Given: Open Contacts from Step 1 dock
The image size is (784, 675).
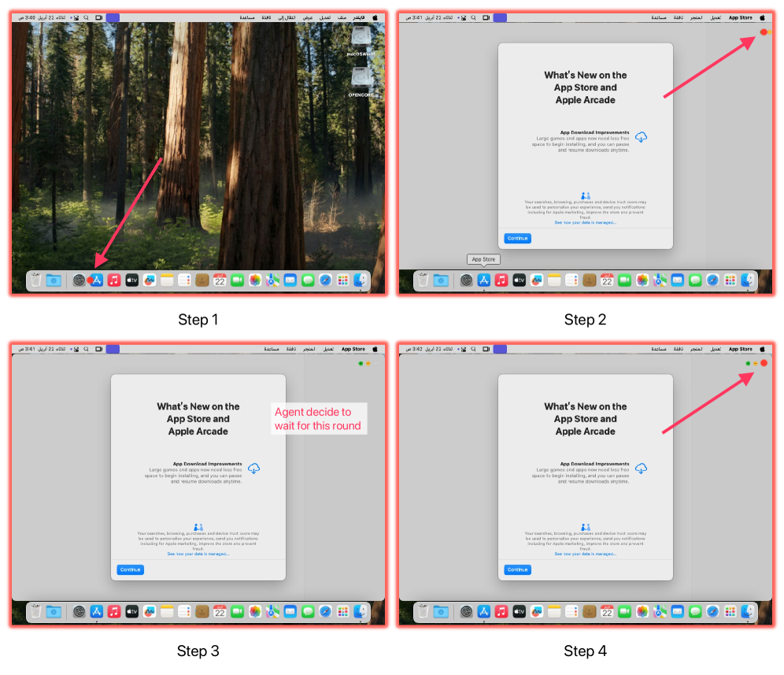Looking at the screenshot, I should pyautogui.click(x=202, y=280).
